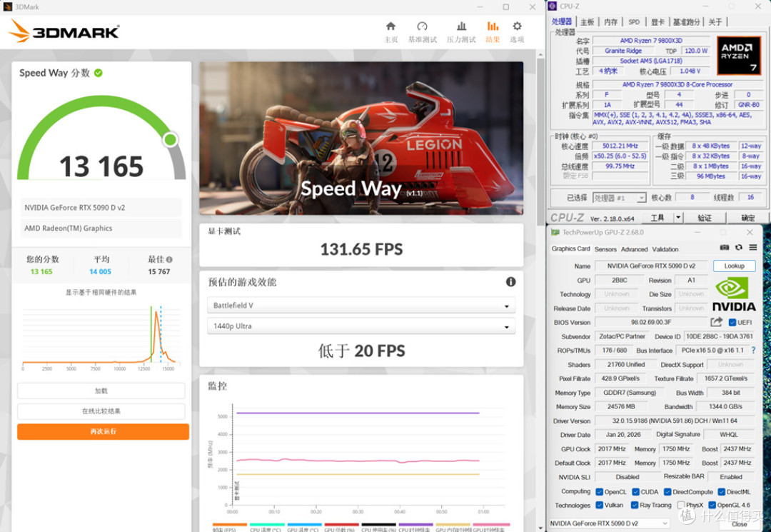Click the CPU-Z 验证 button
The height and width of the screenshot is (532, 771).
pos(704,217)
